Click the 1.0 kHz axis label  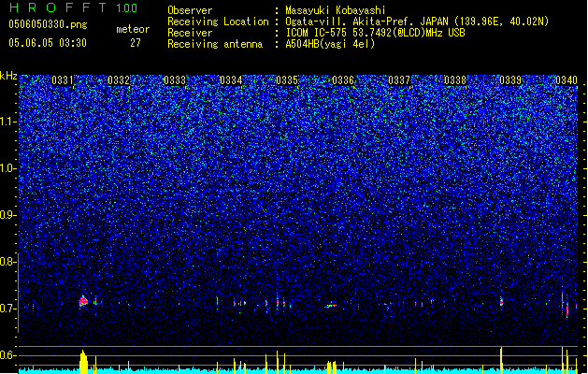click(x=8, y=168)
